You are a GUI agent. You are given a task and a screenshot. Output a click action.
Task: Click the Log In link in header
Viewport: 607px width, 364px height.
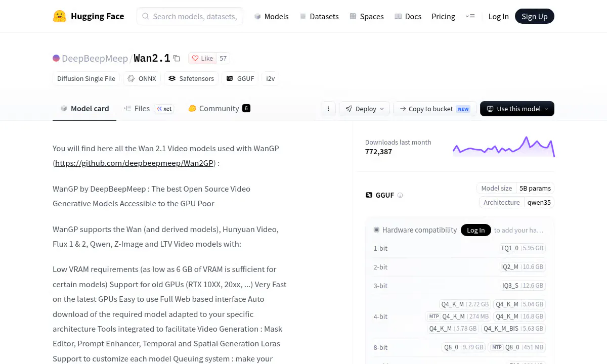(x=498, y=16)
